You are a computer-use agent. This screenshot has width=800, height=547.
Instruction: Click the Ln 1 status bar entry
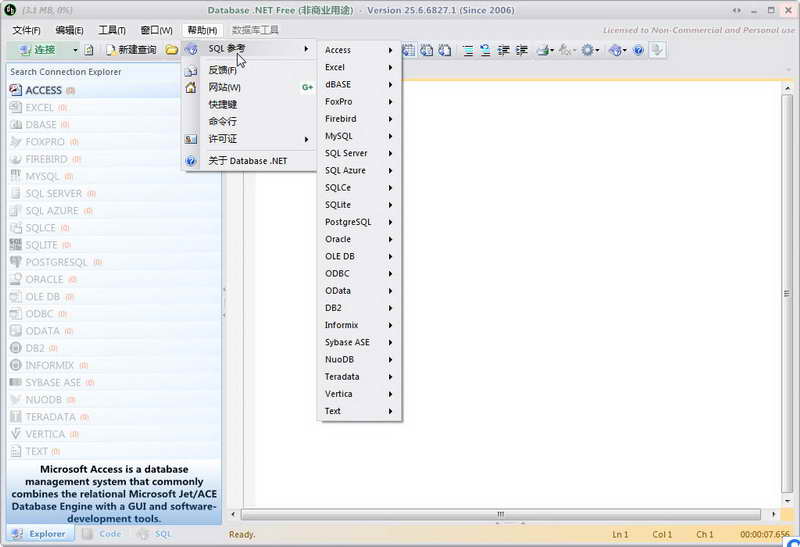coord(620,534)
